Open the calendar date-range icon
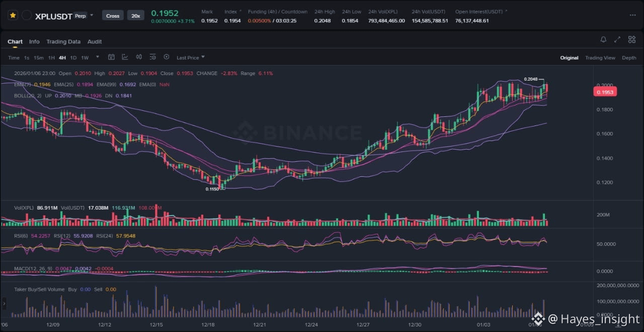Viewport: 644px width, 332px height. (x=111, y=57)
